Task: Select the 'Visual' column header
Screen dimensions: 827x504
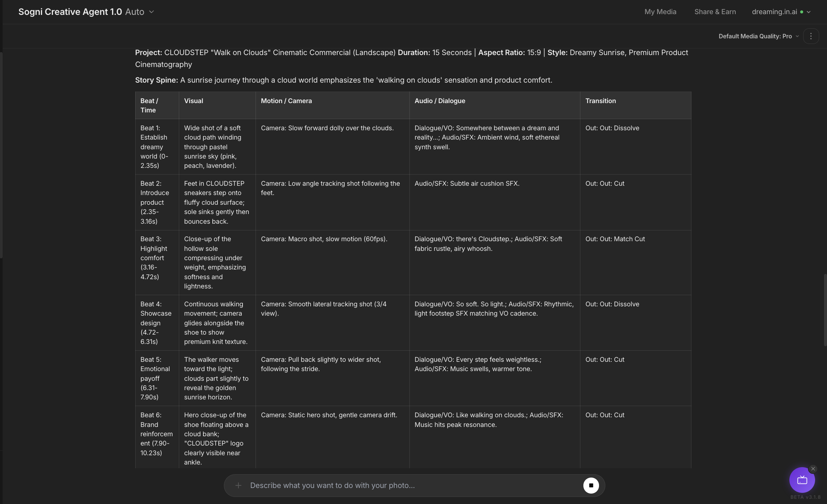Action: (217, 105)
